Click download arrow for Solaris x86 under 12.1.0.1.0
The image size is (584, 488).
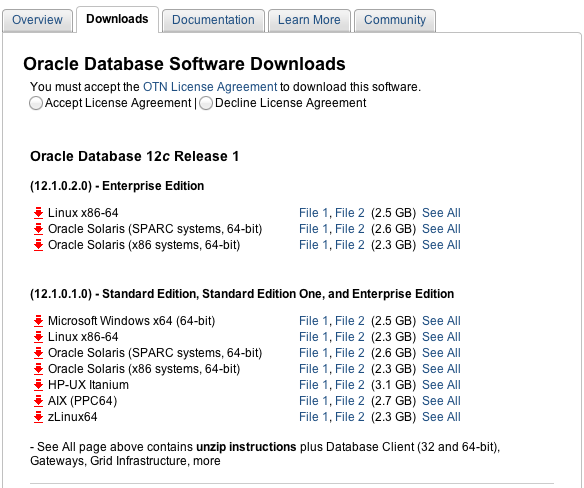pyautogui.click(x=38, y=369)
